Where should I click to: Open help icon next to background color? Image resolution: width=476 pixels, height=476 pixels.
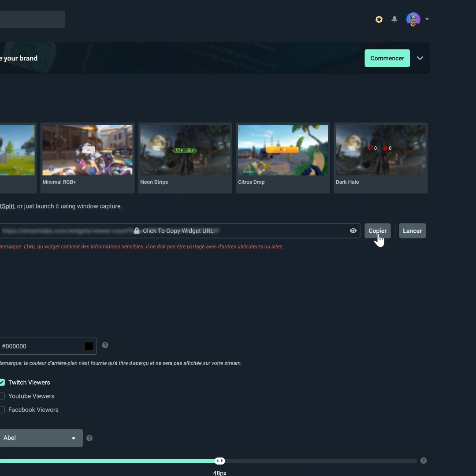(105, 345)
